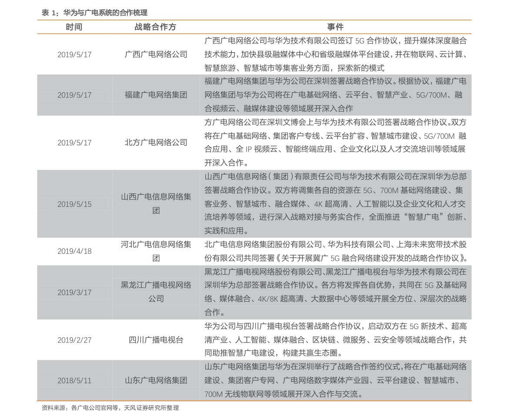Viewport: 518px width, 420px height.
Task: Click the line starting 黑龙江广播电视网络股份有限公司
Action: coord(335,272)
